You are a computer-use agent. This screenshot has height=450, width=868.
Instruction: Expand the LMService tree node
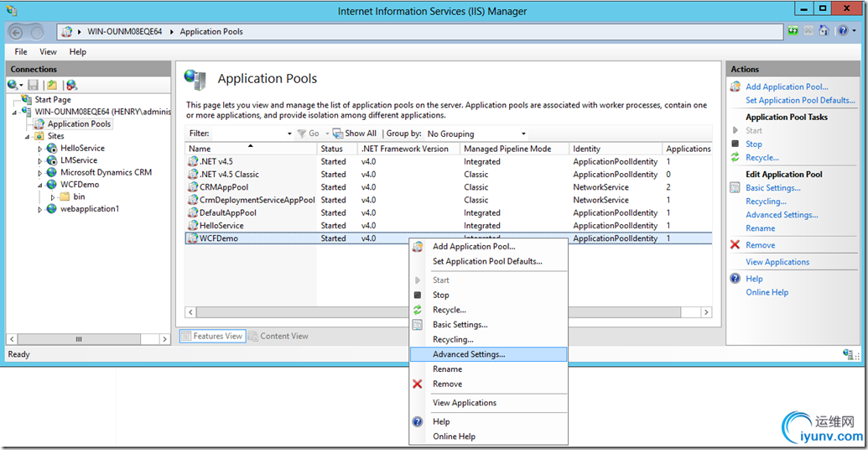point(40,160)
